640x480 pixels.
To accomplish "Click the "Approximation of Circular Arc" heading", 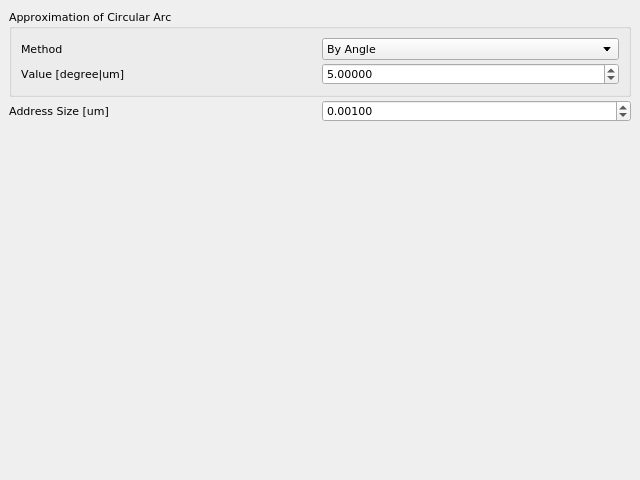I will point(90,17).
